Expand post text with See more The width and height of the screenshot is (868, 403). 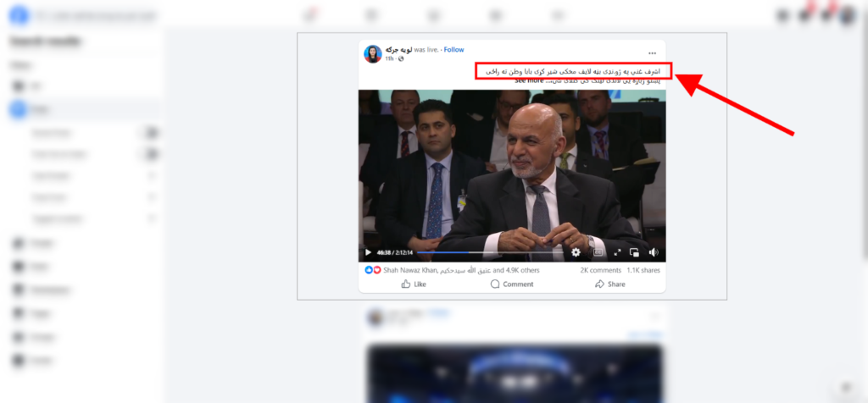(x=529, y=80)
